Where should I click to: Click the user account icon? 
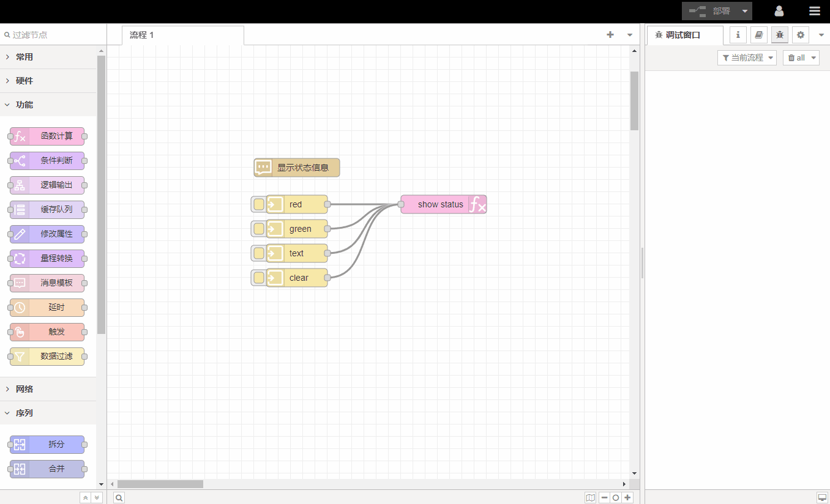(x=779, y=11)
